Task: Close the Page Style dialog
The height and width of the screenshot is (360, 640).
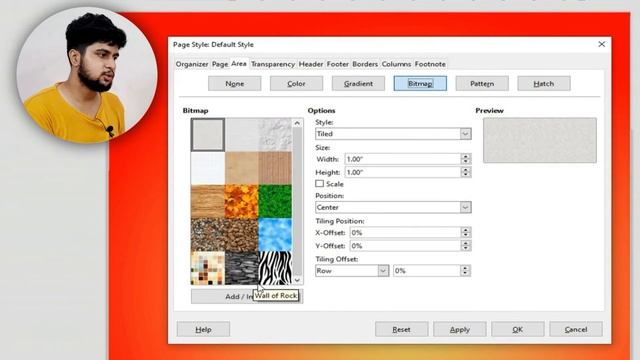Action: click(602, 44)
